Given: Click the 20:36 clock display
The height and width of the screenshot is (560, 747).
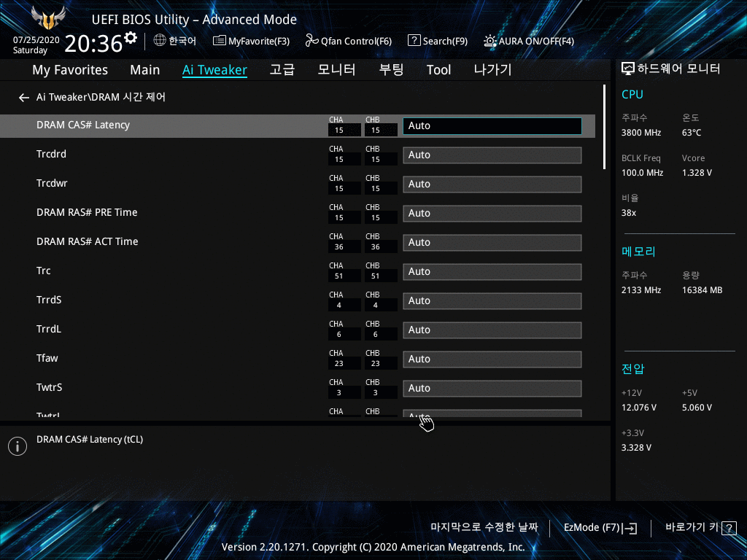Looking at the screenshot, I should (x=93, y=44).
